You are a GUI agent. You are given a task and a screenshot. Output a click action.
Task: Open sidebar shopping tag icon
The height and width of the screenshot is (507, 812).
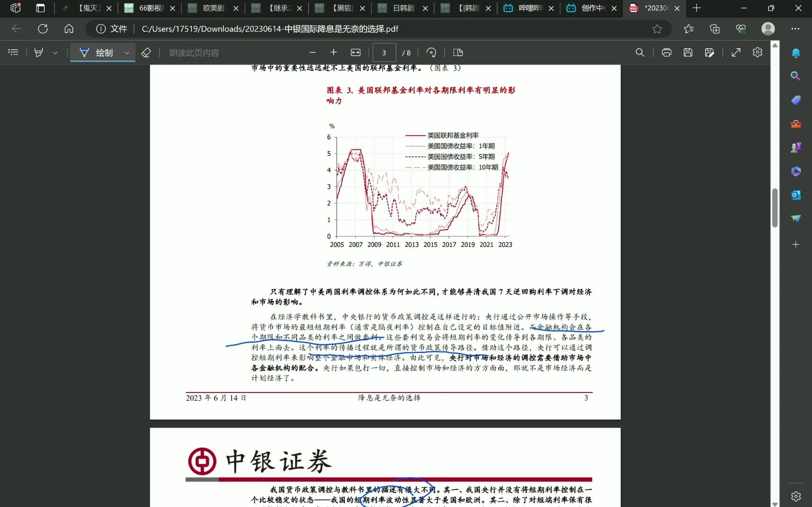pyautogui.click(x=796, y=100)
